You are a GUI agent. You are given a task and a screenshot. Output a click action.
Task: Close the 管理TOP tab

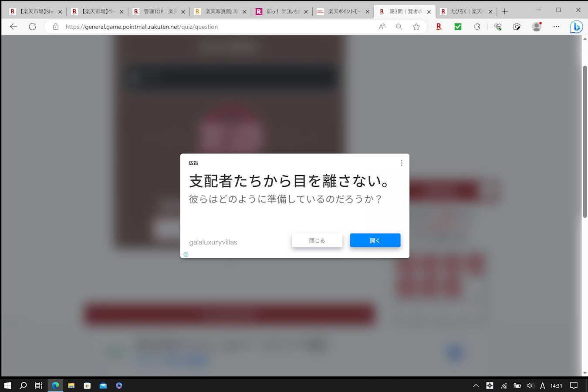pos(183,12)
